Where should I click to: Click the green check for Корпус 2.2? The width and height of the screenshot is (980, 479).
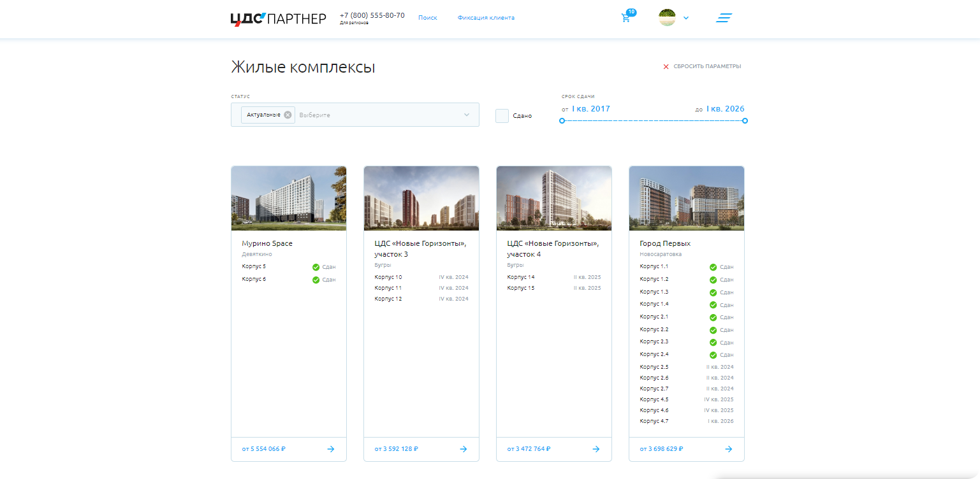click(x=713, y=330)
